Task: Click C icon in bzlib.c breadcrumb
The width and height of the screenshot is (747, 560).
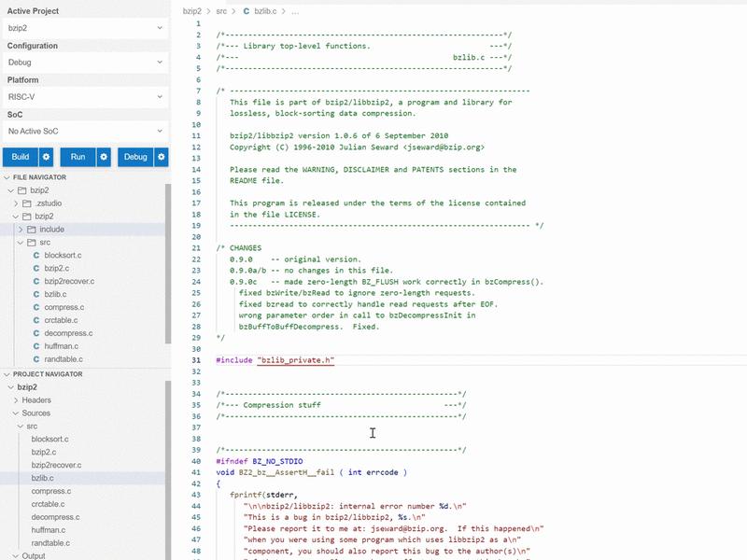Action: coord(247,11)
